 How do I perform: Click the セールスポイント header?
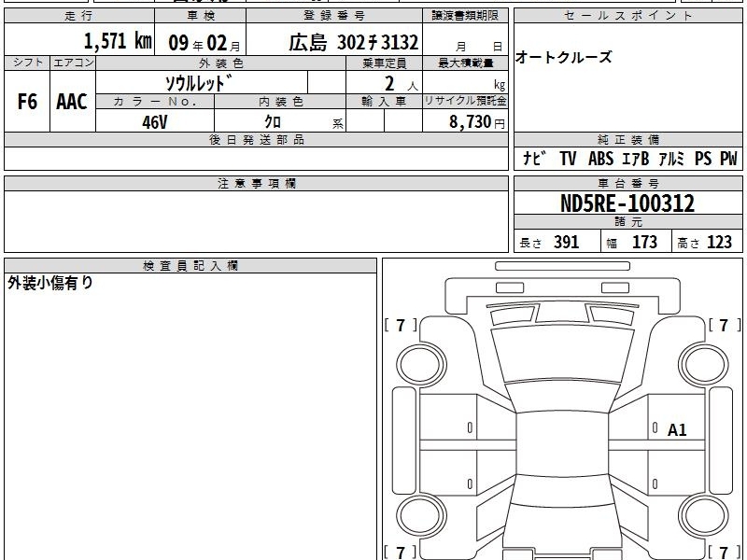[627, 16]
